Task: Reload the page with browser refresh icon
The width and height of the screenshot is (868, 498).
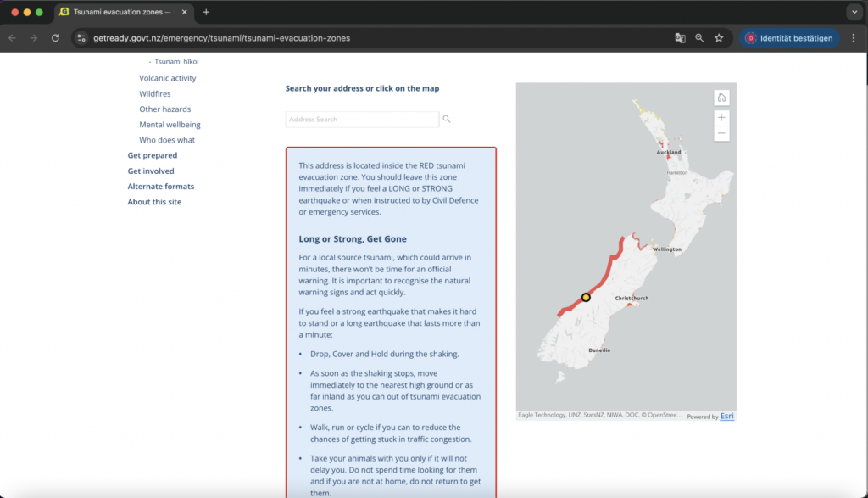Action: 56,38
